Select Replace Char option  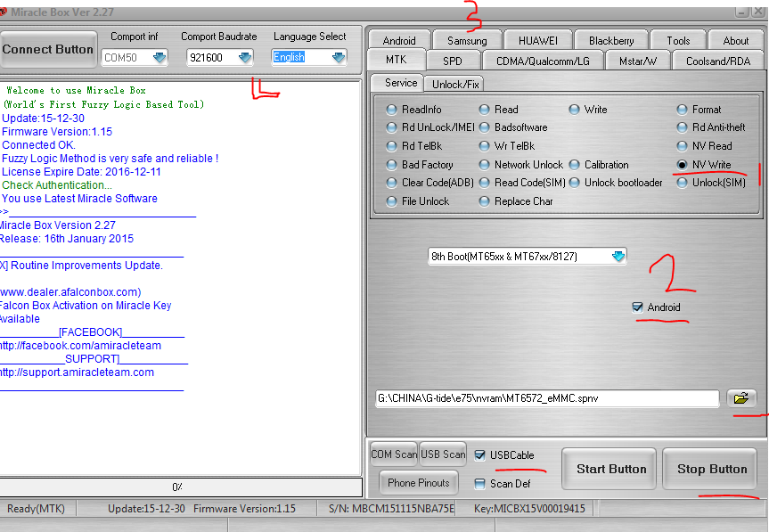tap(516, 201)
